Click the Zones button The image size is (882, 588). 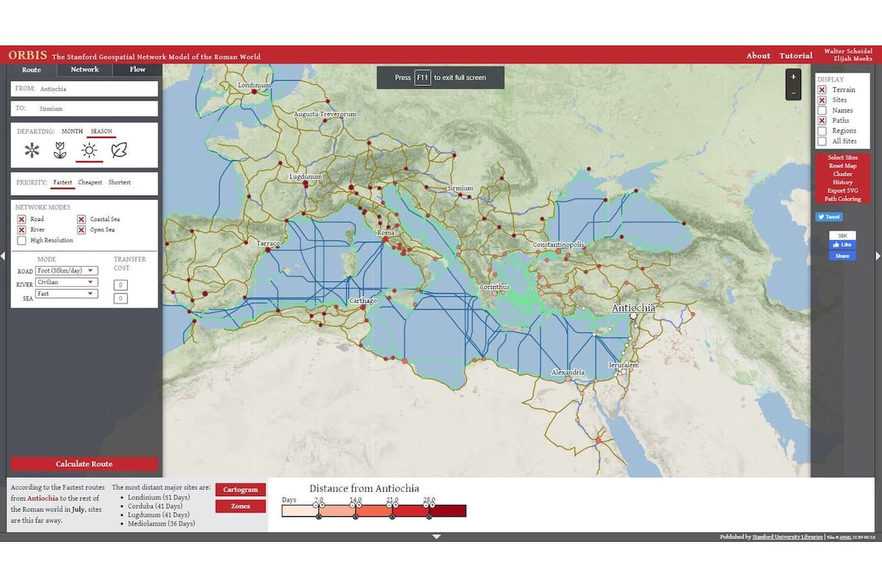(x=240, y=506)
